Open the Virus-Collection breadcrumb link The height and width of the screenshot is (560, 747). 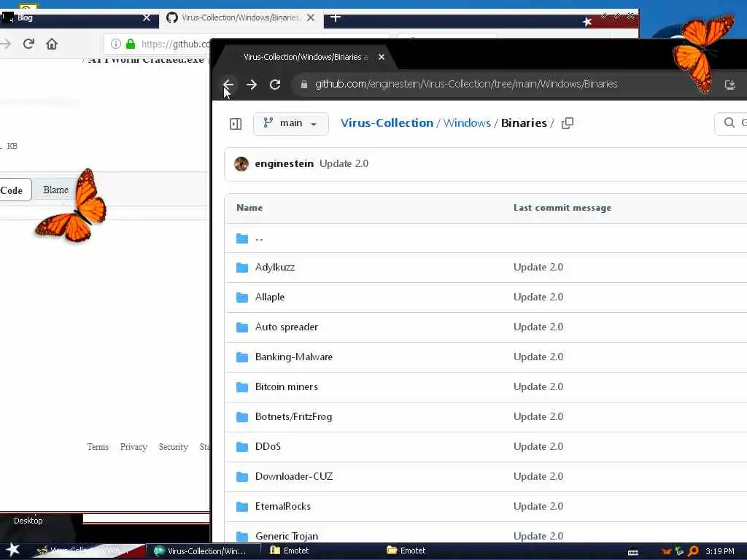tap(387, 122)
